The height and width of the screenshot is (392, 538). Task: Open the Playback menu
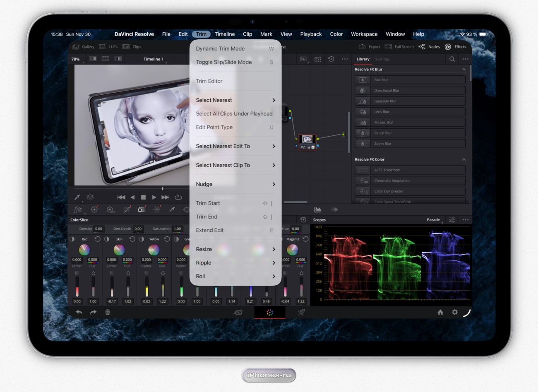(x=311, y=34)
